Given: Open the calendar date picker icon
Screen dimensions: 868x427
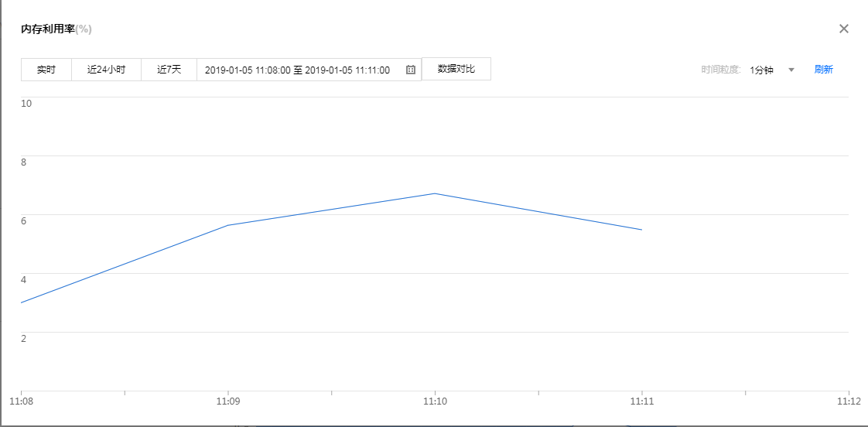Looking at the screenshot, I should tap(411, 70).
